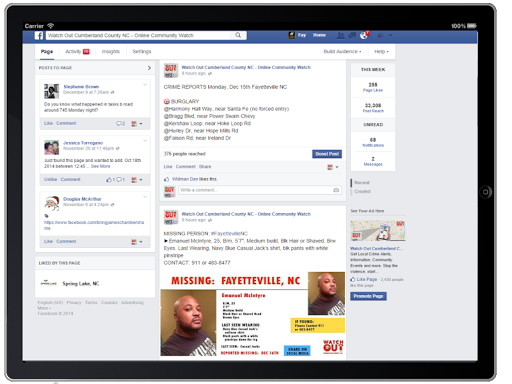Click comment bubble icon on Stephanie Brown's post
The width and height of the screenshot is (512, 384).
coord(119,124)
